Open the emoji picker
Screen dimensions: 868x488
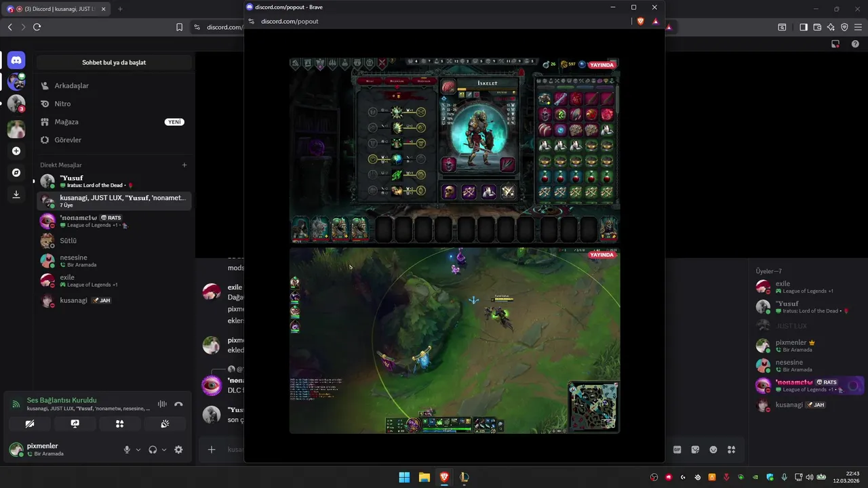713,449
